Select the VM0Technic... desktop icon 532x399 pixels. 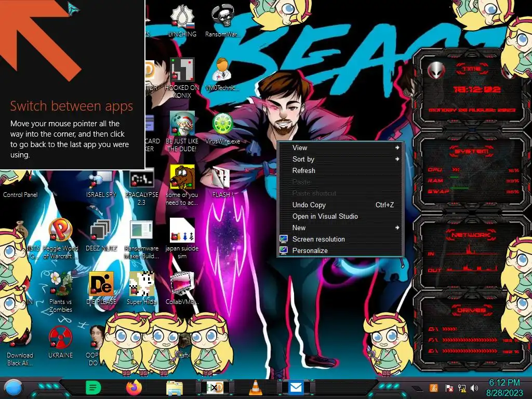coord(222,74)
